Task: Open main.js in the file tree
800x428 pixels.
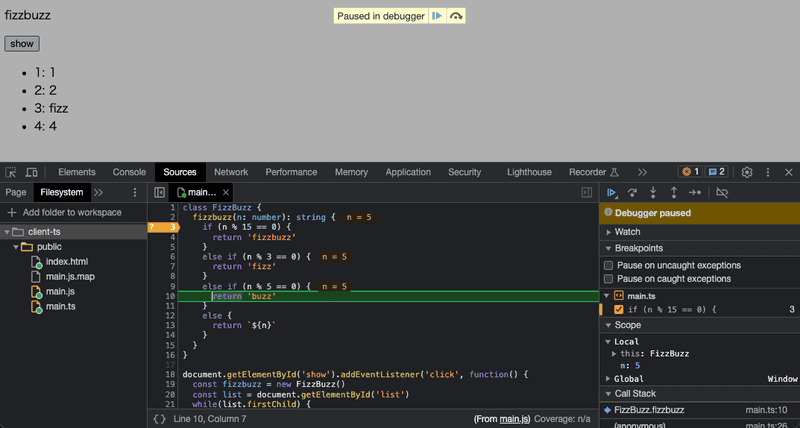Action: point(60,291)
